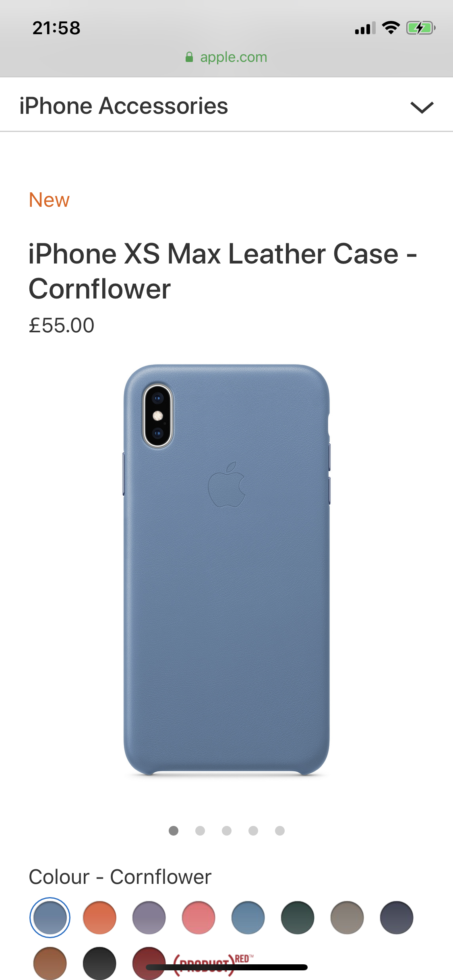Tap the Wi-Fi status icon
The width and height of the screenshot is (453, 980).
(x=391, y=28)
